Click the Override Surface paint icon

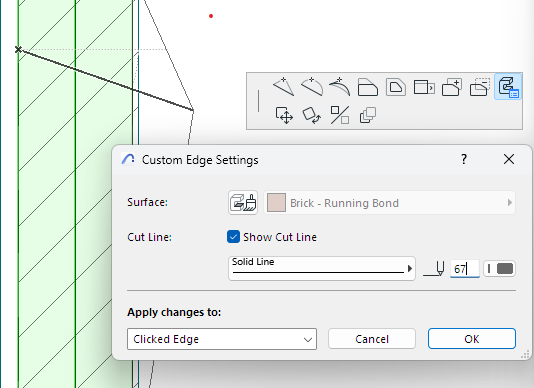click(x=243, y=203)
